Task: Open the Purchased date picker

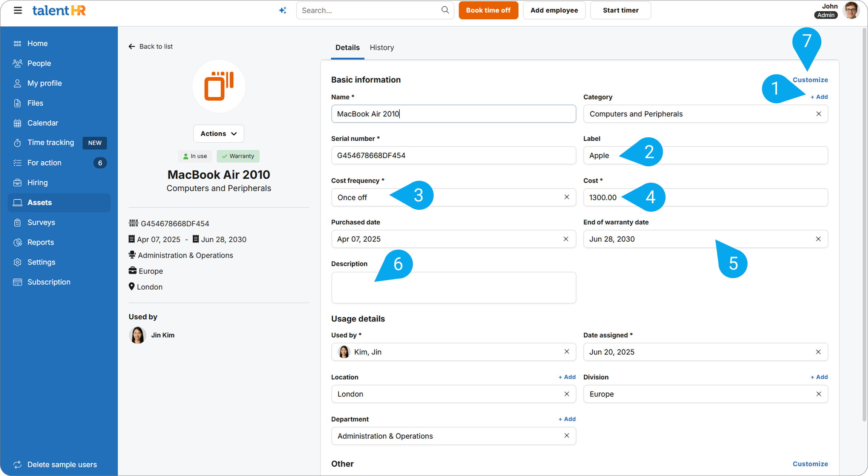Action: pyautogui.click(x=454, y=239)
